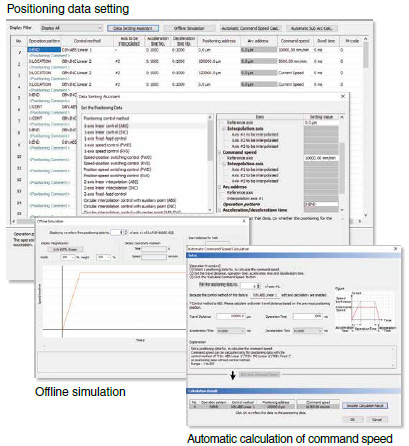Choose Position-speed switching control (RVS)

tap(116, 175)
